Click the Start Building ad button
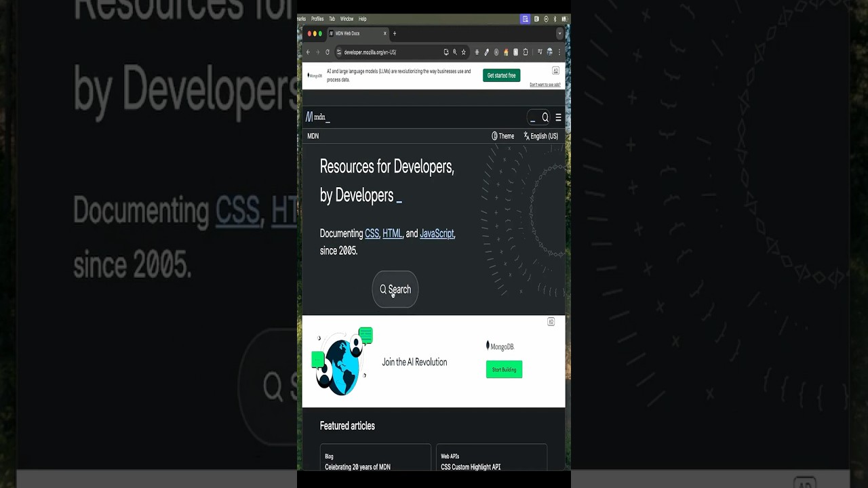Screen dimensions: 868x488 504,369
